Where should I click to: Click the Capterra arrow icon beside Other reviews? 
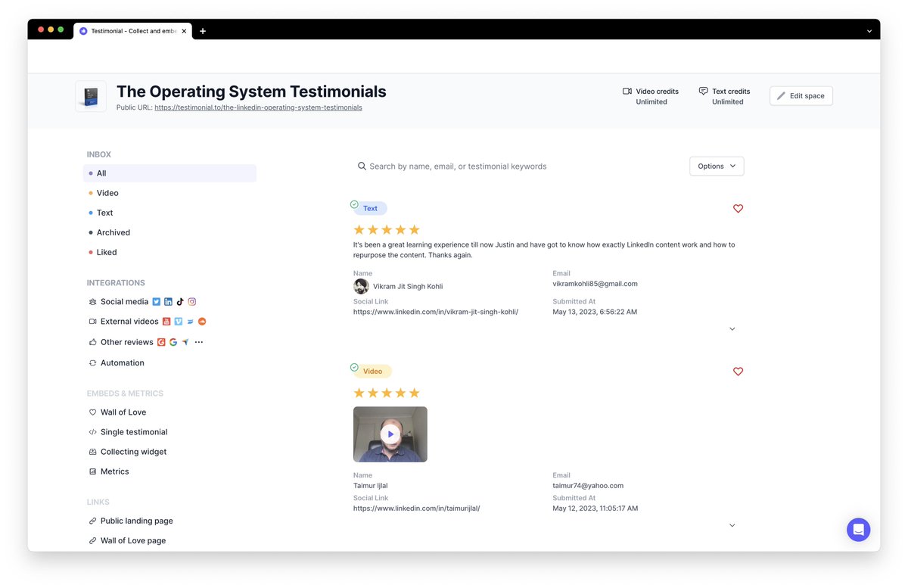(185, 342)
